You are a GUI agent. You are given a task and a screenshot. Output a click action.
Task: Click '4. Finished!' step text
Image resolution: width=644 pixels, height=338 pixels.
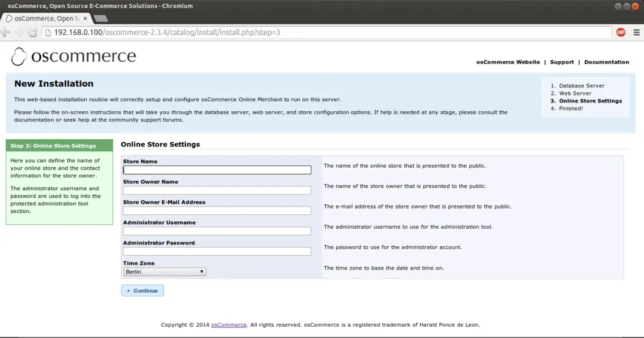567,108
